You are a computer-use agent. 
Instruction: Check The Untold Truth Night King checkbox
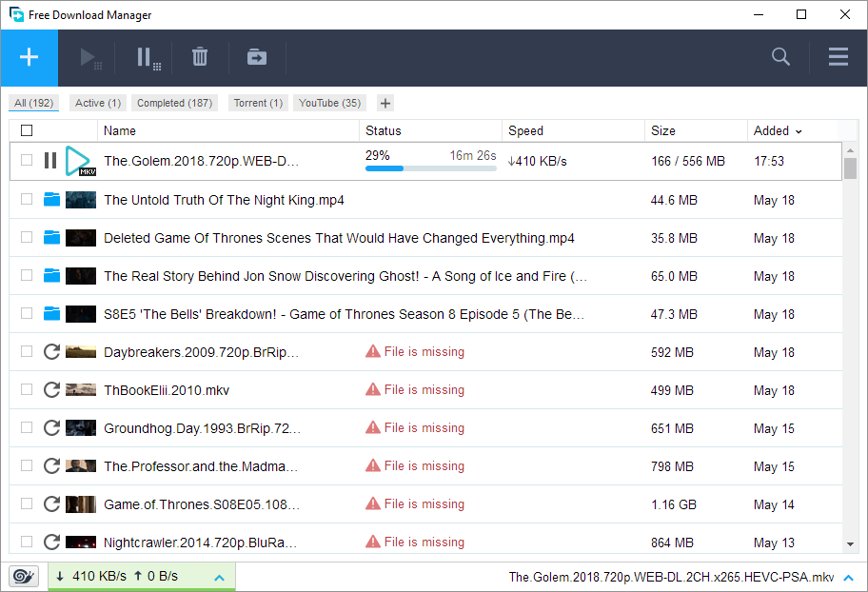[27, 199]
